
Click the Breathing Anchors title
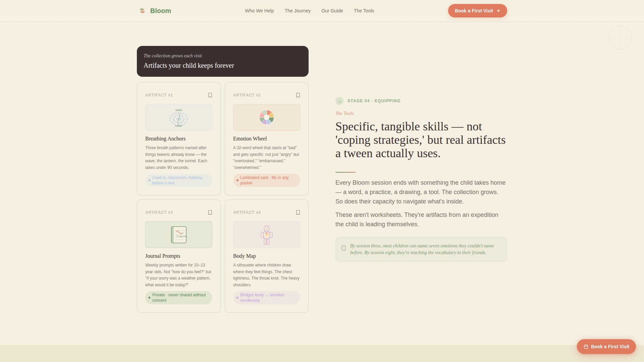[165, 139]
